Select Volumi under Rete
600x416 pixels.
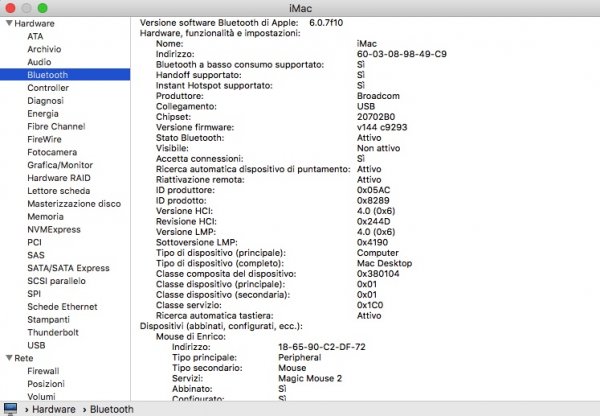click(41, 396)
